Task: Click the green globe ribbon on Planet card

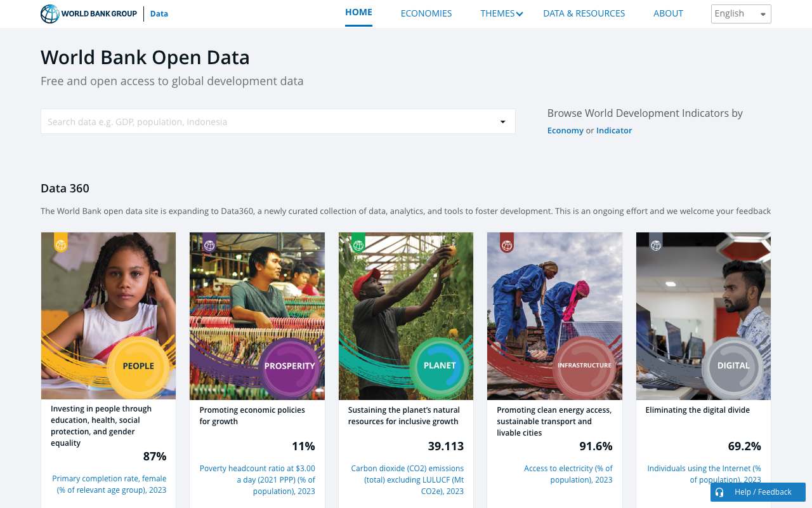Action: click(x=358, y=242)
